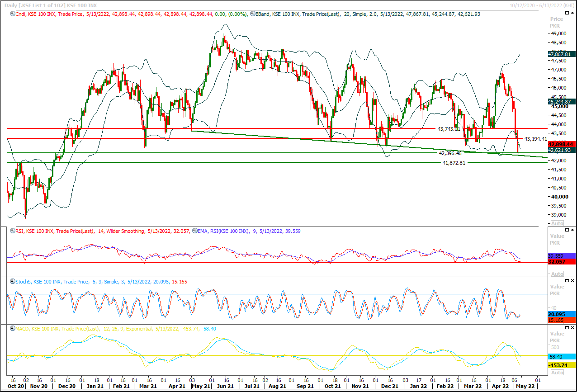Select the 41,872.81 support line label

454,163
